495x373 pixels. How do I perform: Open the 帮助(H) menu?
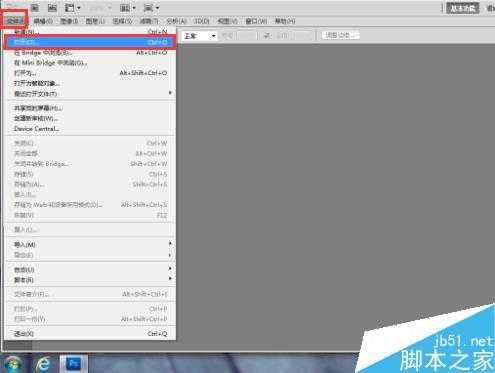click(x=285, y=21)
